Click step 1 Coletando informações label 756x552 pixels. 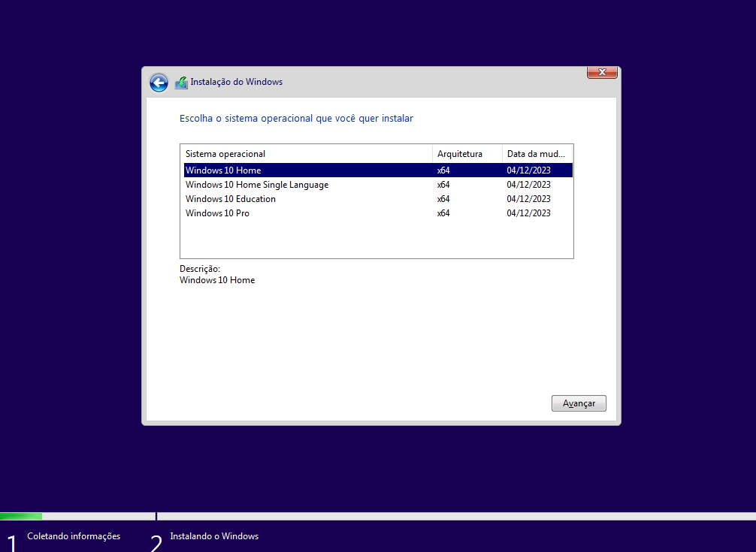click(x=74, y=536)
